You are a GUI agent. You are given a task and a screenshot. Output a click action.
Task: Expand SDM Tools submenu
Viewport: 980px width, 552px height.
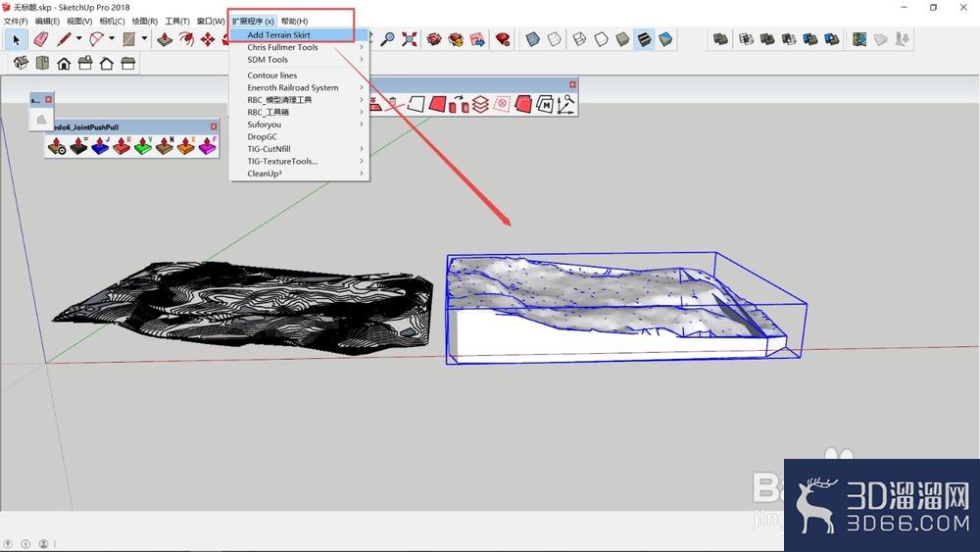pyautogui.click(x=299, y=60)
